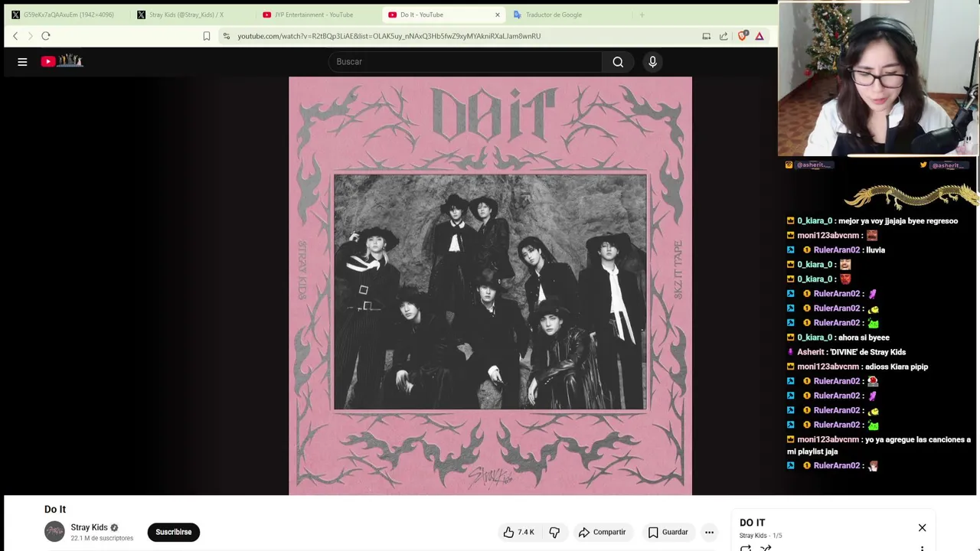Click the streamer webcam overlay

(x=878, y=79)
